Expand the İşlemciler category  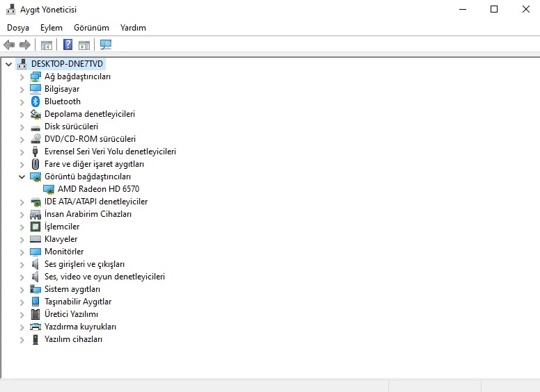(x=22, y=227)
